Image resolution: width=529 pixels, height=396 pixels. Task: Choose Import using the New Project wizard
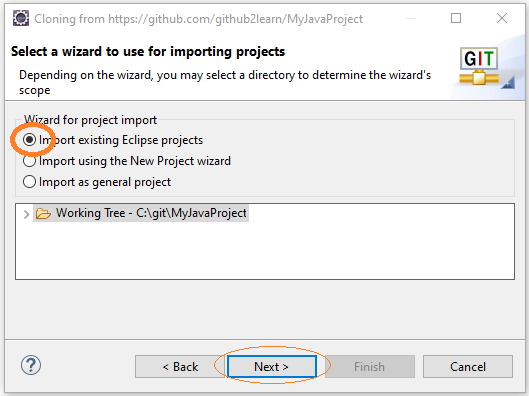pos(29,161)
